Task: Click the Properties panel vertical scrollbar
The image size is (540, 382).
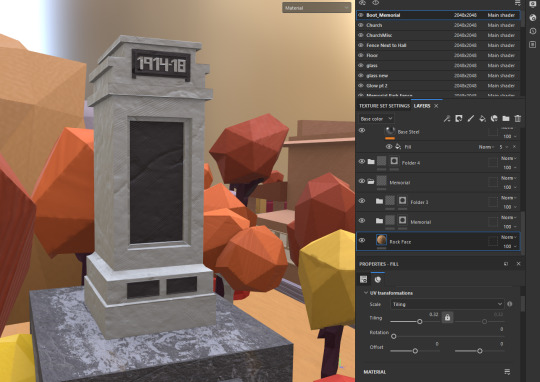Action: (x=523, y=304)
